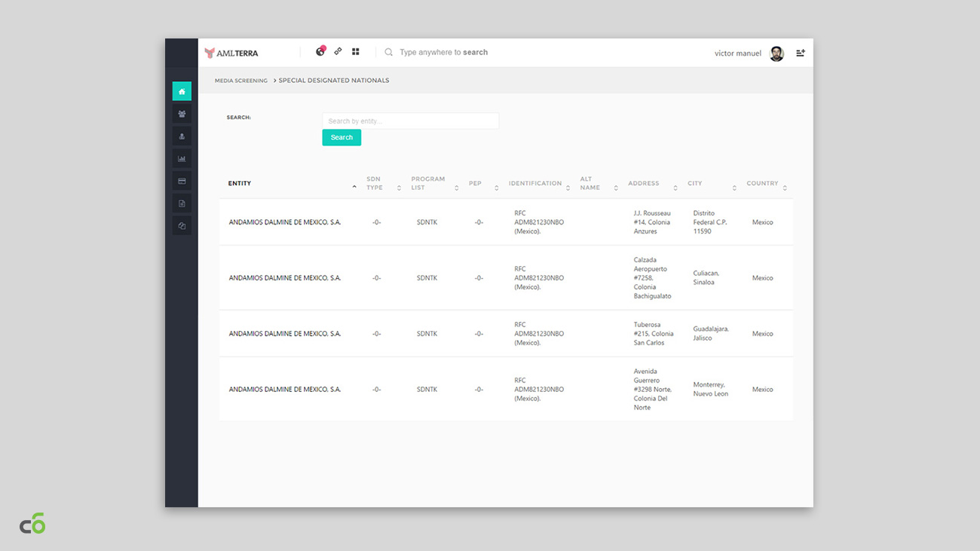
Task: Open the bar chart reports sidebar icon
Action: (x=182, y=158)
